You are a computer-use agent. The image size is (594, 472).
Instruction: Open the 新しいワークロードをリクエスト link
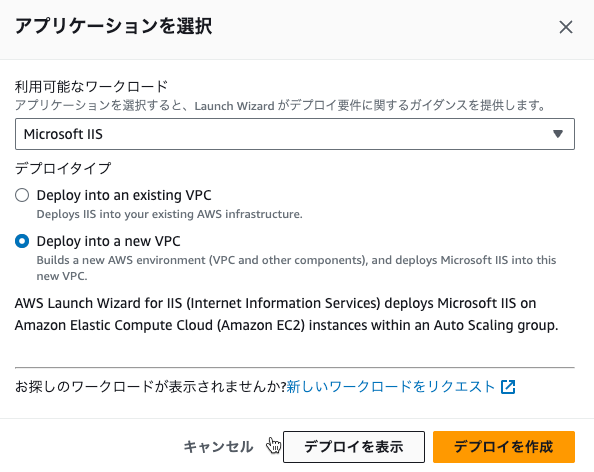pos(391,387)
